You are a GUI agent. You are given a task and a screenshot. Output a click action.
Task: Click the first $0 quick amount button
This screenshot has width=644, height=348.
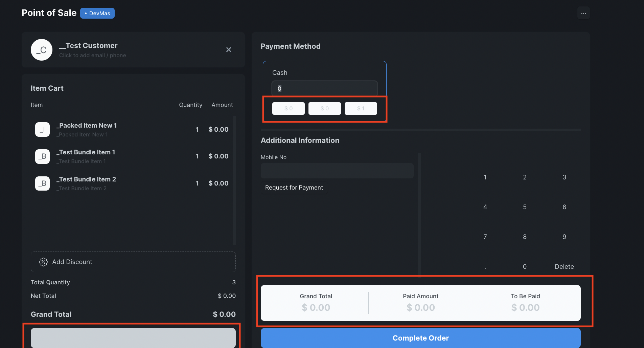pyautogui.click(x=288, y=108)
